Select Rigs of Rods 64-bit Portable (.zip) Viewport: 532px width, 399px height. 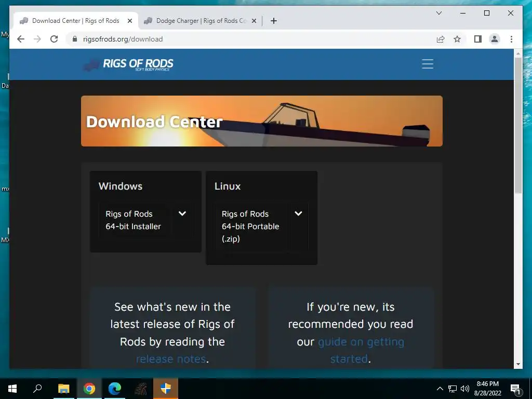pos(250,227)
